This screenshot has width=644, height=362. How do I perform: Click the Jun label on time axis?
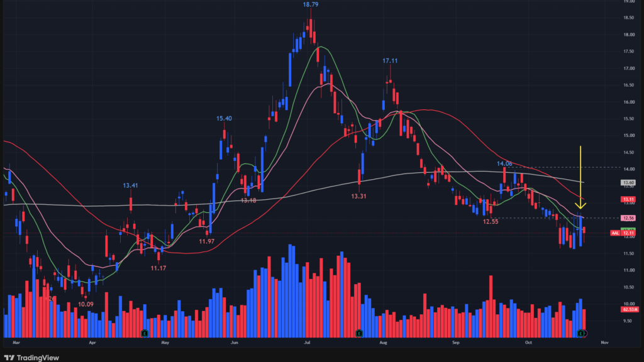click(x=235, y=343)
